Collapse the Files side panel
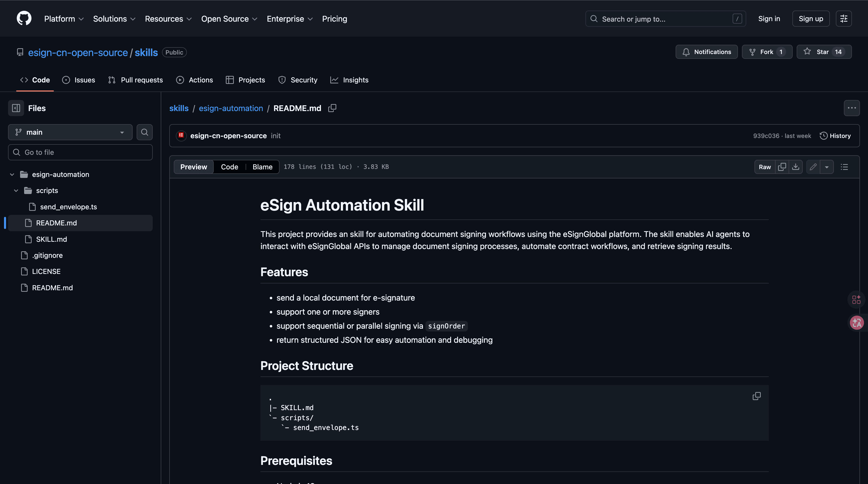Screen dimensions: 868x484 click(x=16, y=108)
